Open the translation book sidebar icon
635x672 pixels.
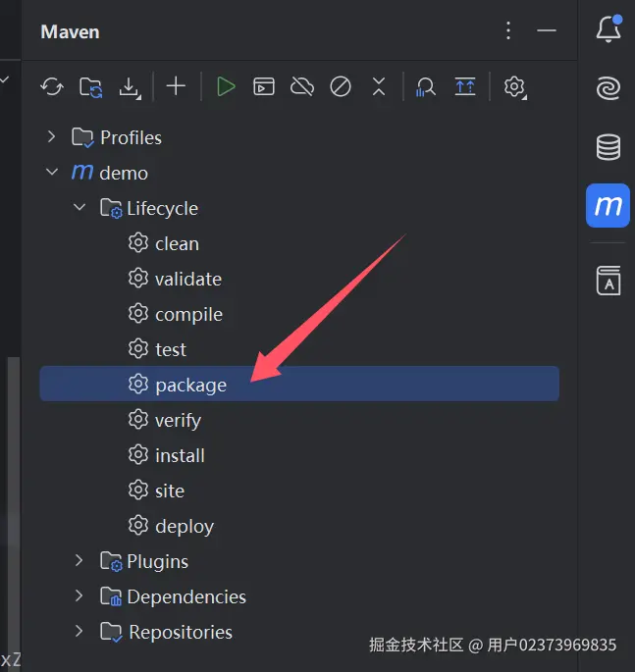[609, 281]
